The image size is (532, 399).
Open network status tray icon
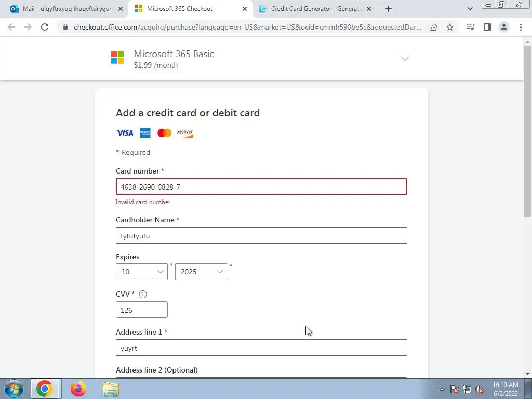tap(467, 389)
